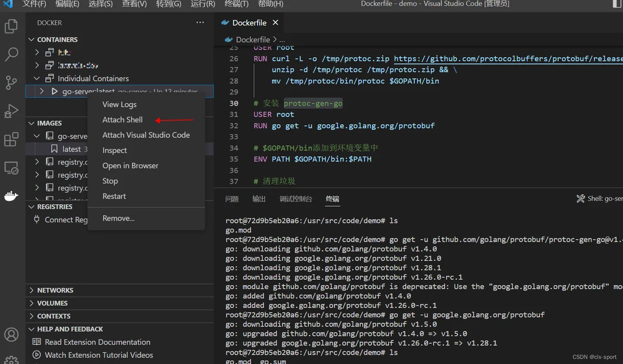Switch to the 调试控制台 panel tab
This screenshot has height=364, width=623.
296,199
